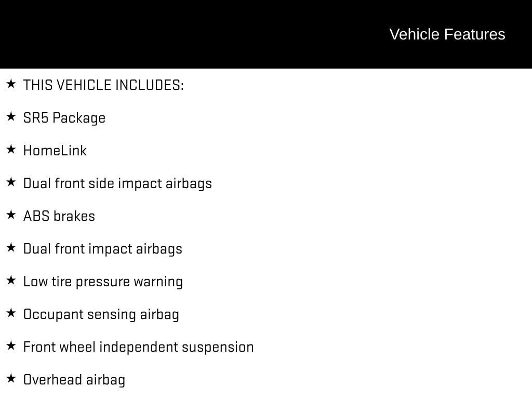This screenshot has width=532, height=399.
Task: Click the Vehicle Features header title
Action: click(447, 34)
